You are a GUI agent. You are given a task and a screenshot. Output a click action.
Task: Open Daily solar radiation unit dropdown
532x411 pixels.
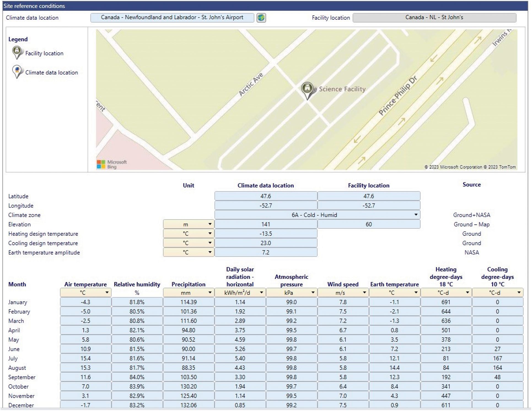(261, 293)
